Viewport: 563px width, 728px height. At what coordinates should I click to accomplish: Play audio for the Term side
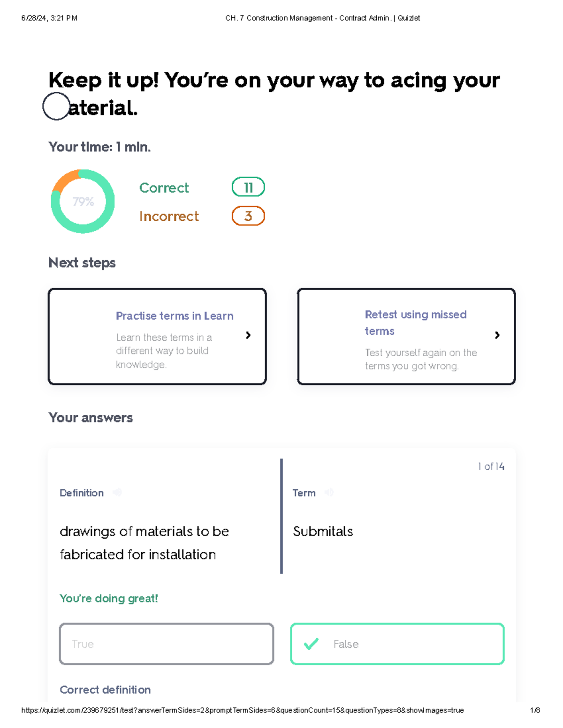tap(329, 492)
